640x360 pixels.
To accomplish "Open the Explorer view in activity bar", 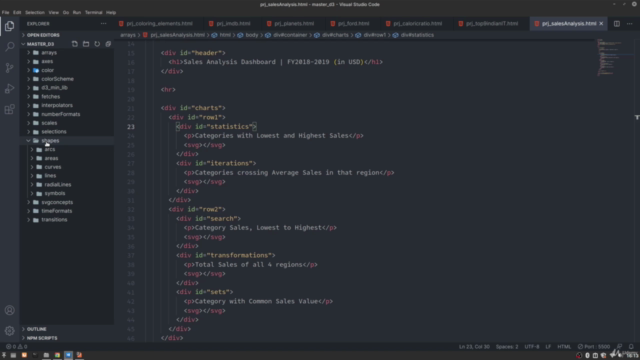I will coord(9,26).
